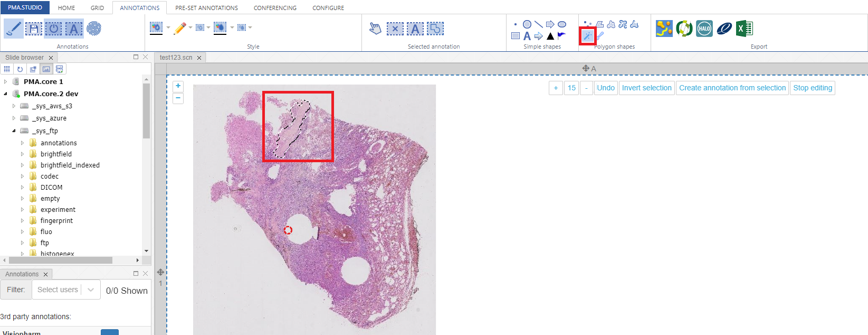Click the save annotations floppy disk icon

pos(33,29)
